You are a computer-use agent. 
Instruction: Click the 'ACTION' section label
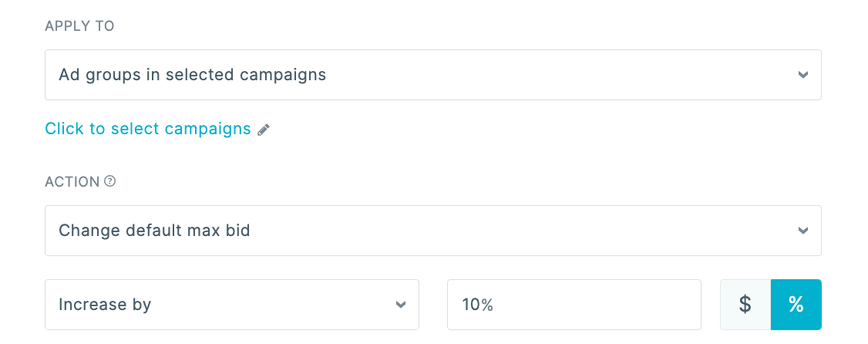tap(72, 182)
